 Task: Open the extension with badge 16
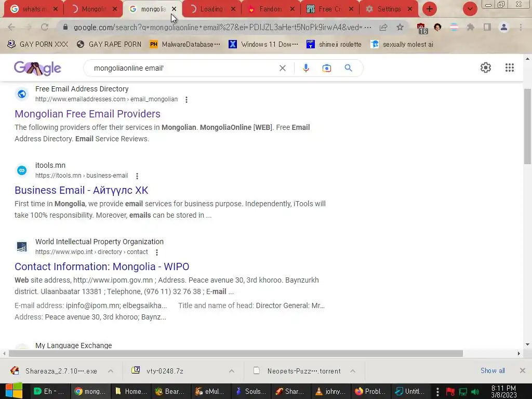(x=421, y=28)
